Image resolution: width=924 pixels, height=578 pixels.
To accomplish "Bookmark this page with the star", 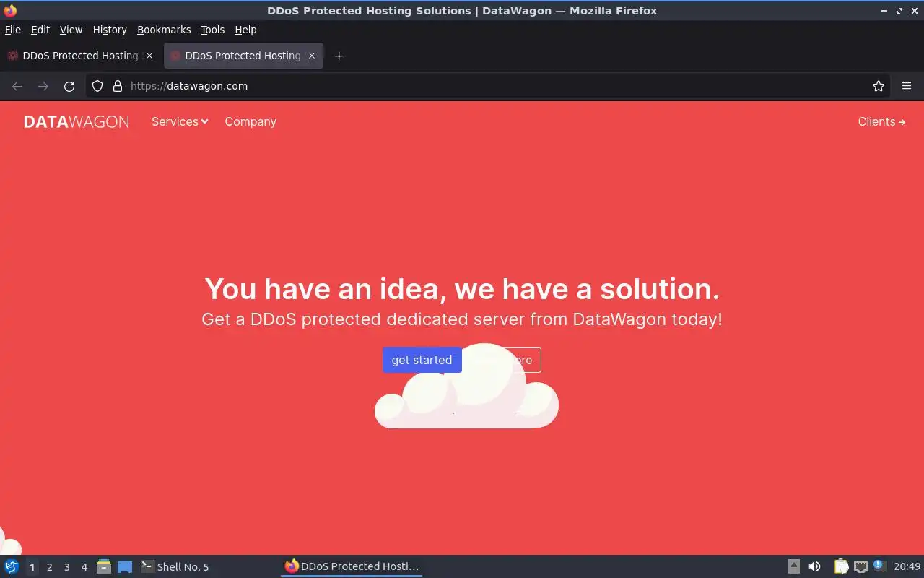I will click(879, 86).
